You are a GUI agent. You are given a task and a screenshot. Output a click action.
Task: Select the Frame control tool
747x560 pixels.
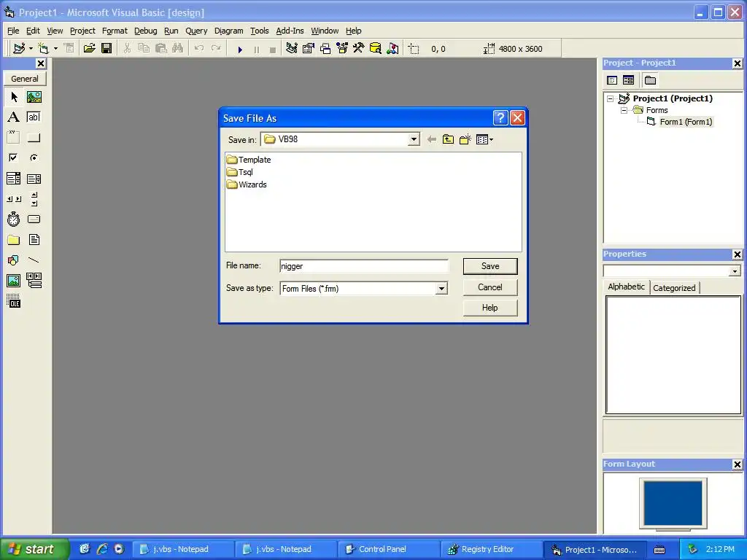[14, 138]
